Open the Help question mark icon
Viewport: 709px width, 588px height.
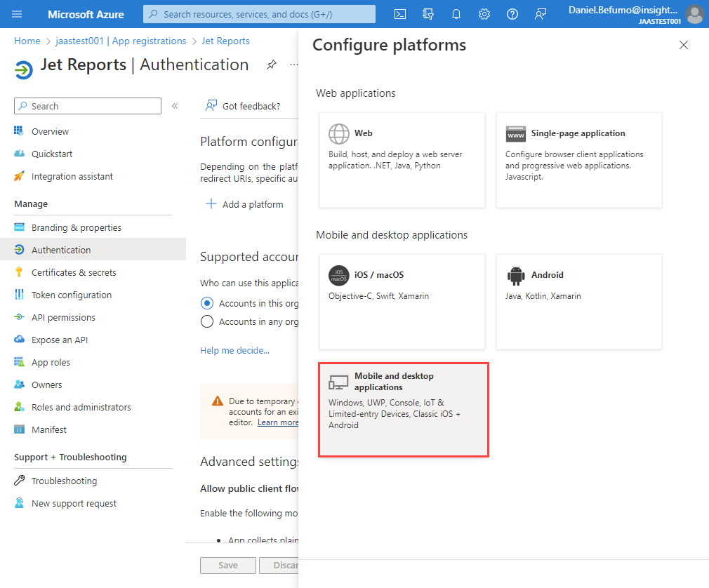[x=512, y=14]
